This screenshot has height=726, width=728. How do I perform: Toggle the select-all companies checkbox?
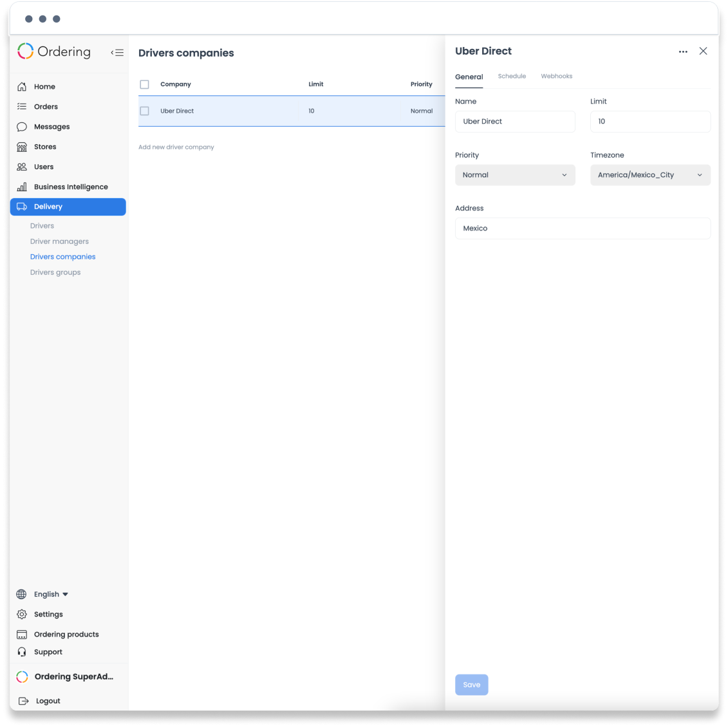point(144,84)
